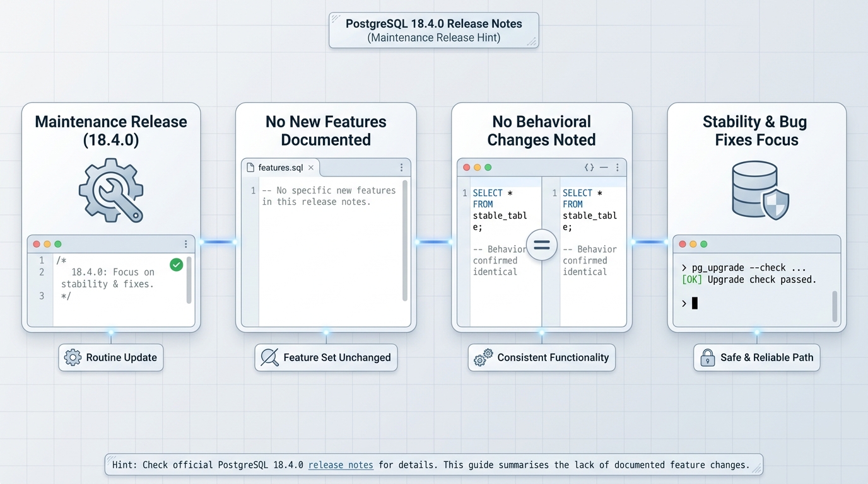
Task: Click the curly braces icon in the comparison window
Action: (589, 168)
